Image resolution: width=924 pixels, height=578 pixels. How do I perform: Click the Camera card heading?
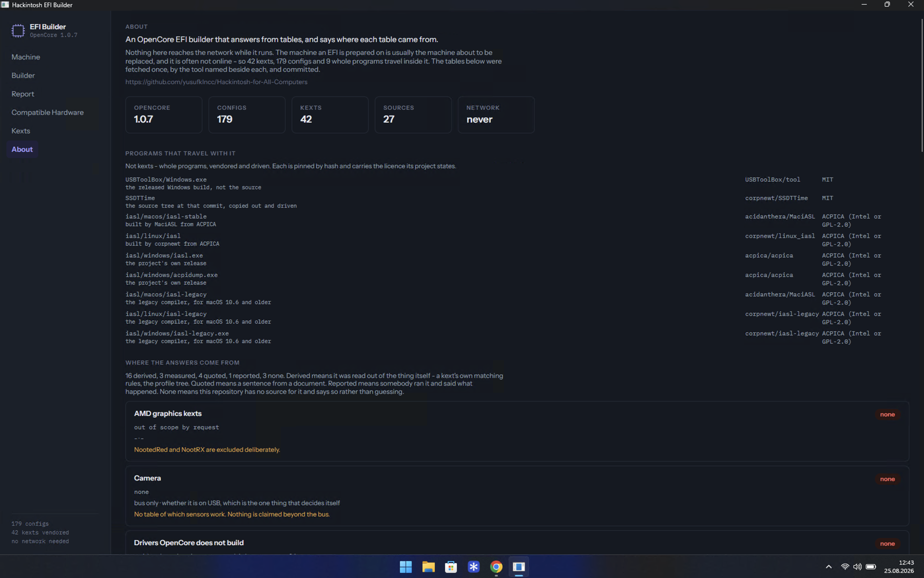[147, 478]
